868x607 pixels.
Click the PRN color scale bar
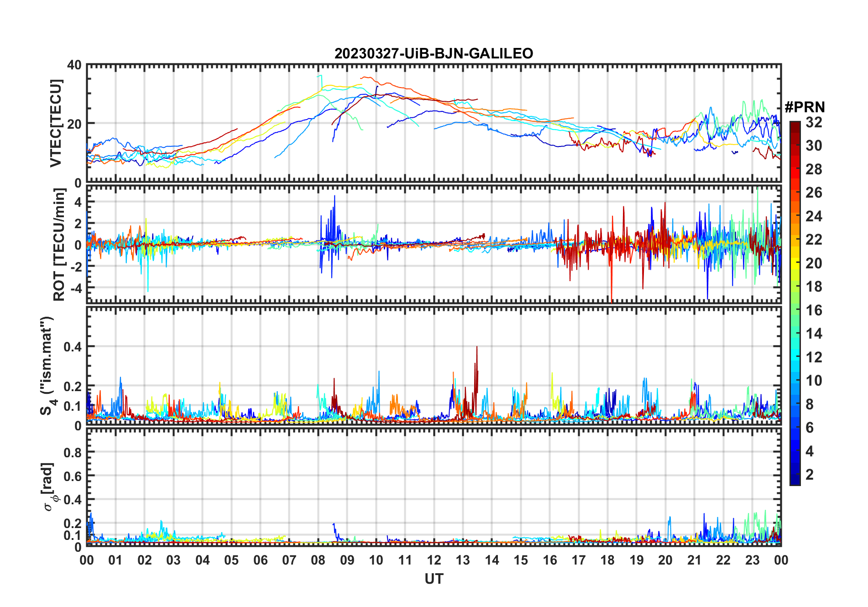click(x=795, y=303)
